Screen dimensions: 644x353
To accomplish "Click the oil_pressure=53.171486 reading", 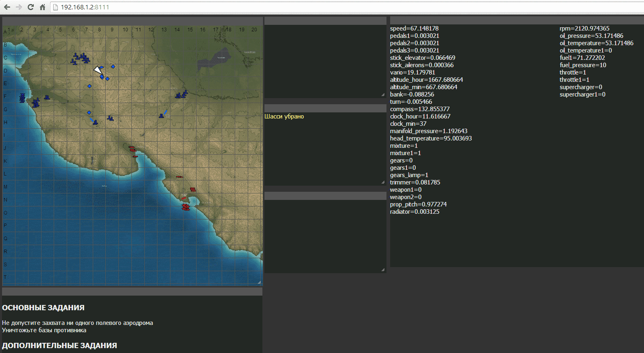I will tap(591, 36).
